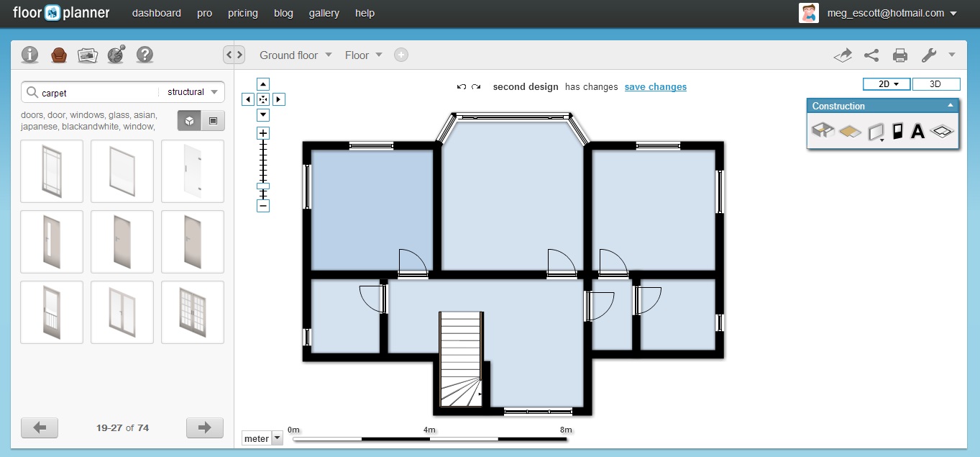Click the save changes link
The width and height of the screenshot is (980, 457).
655,86
